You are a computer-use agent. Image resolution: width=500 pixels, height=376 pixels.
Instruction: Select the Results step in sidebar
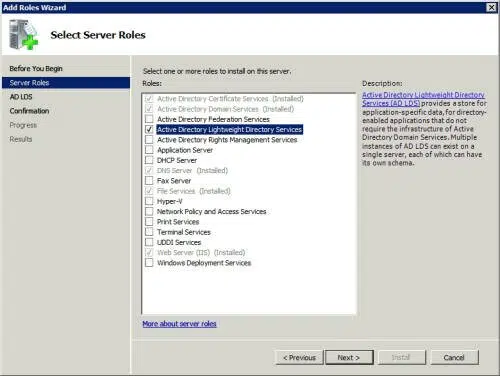point(21,139)
